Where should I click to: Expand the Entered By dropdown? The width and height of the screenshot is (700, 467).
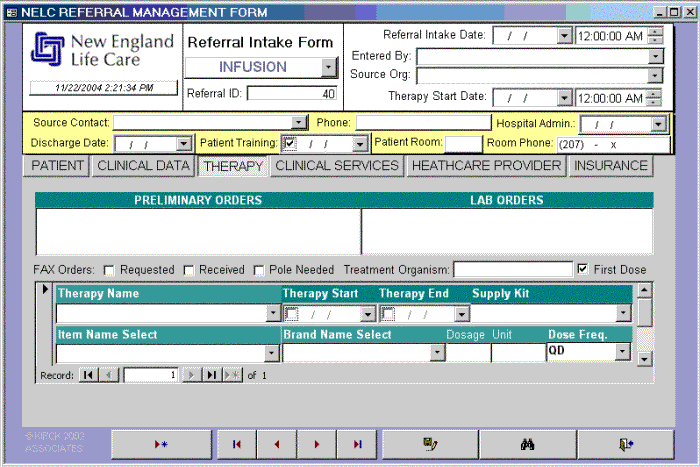655,56
